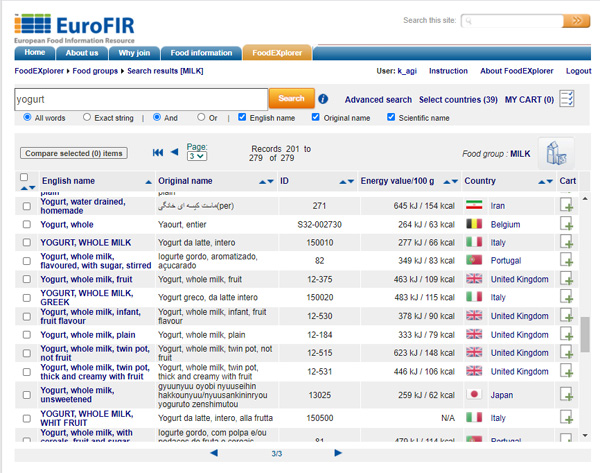Add item 150020 Greek yogurt to cart
The image size is (600, 473).
tap(566, 297)
